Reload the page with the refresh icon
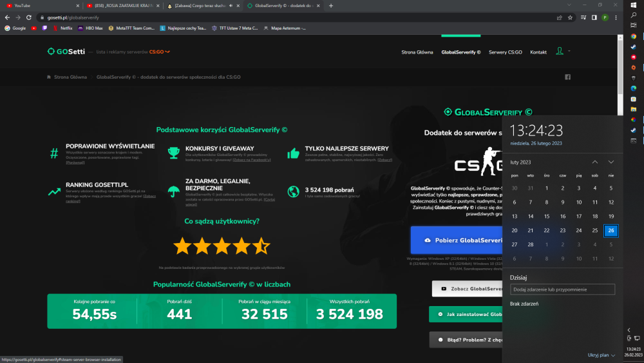Image resolution: width=644 pixels, height=363 pixels. [x=29, y=17]
